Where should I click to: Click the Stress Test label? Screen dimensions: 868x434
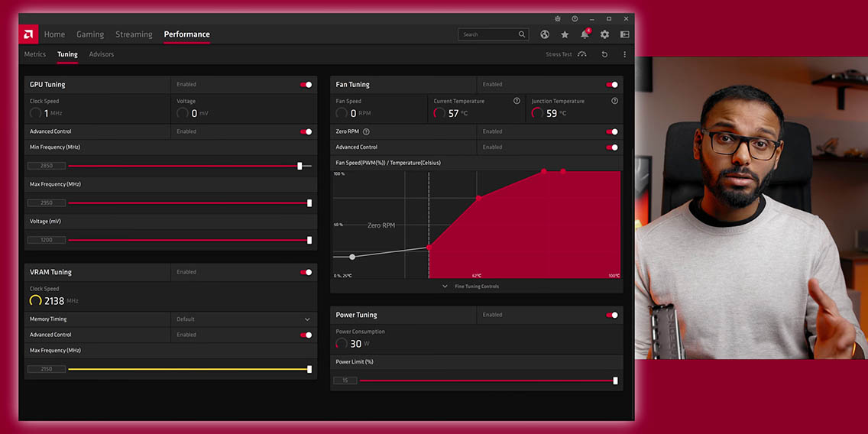[559, 54]
